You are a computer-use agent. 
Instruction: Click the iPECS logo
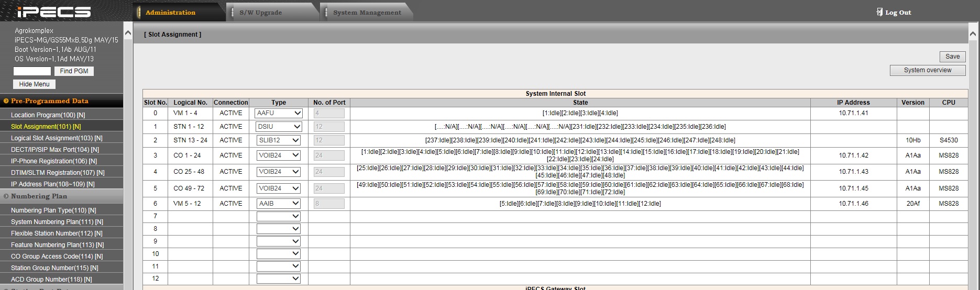coord(54,12)
